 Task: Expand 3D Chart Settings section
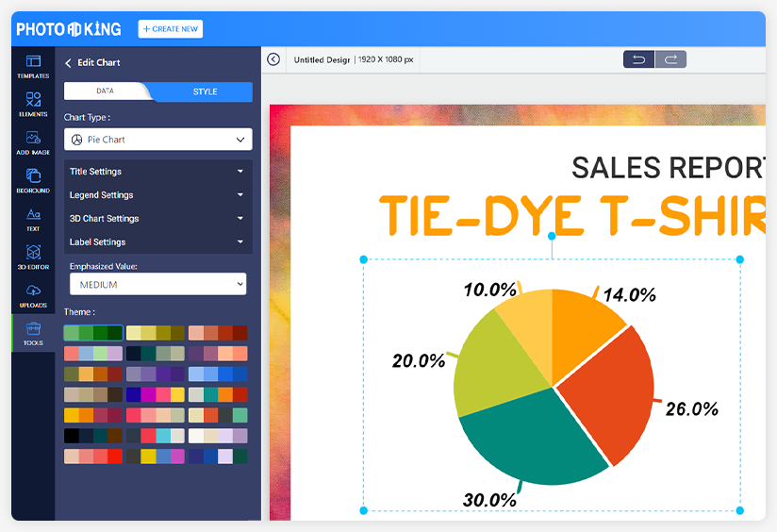[x=157, y=219]
